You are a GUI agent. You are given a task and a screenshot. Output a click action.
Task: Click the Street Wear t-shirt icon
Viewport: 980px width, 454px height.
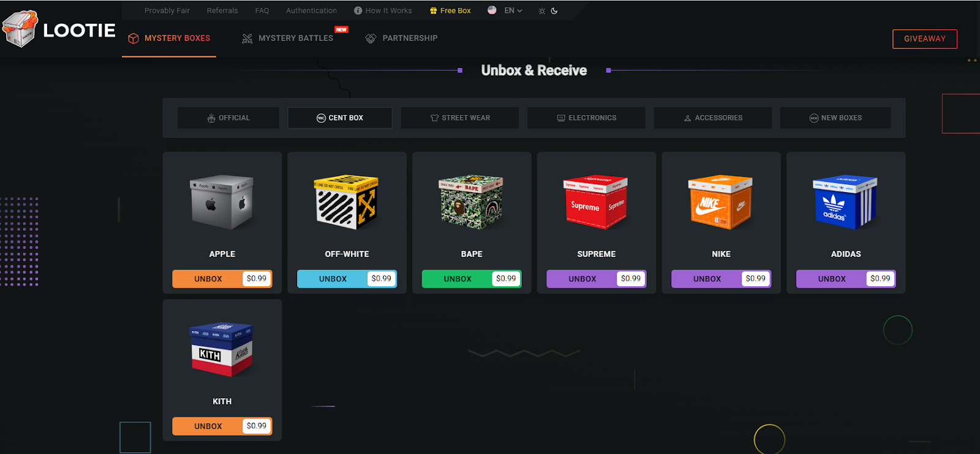pos(434,118)
